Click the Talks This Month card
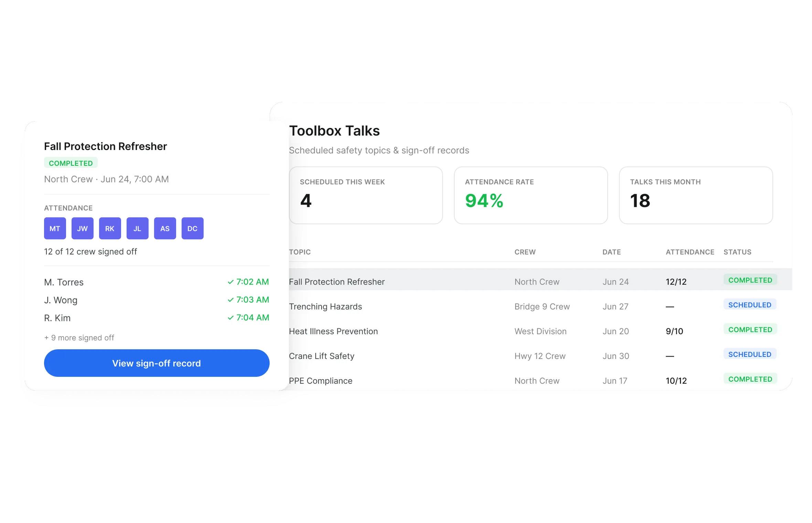Viewport: 812px width, 523px height. 696,195
